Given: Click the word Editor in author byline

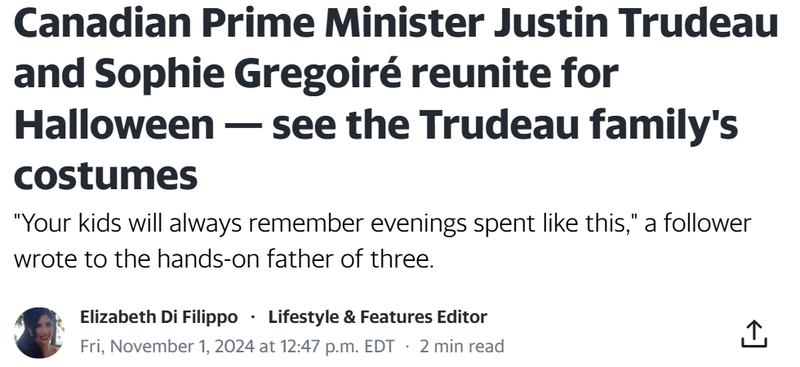Looking at the screenshot, I should [462, 317].
